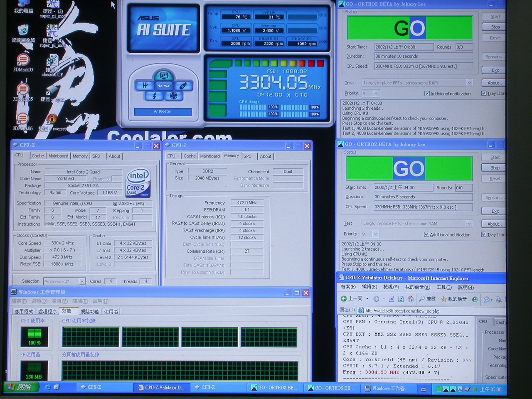Click Internet Explorer Refresh icon
532x399 pixels.
tap(401, 299)
